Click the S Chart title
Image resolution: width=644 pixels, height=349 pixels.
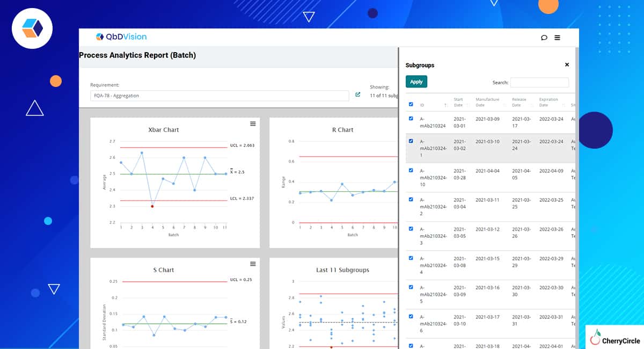(164, 270)
